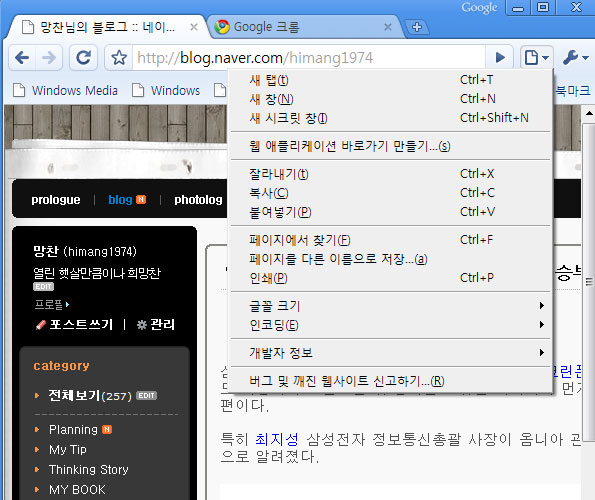Select 버그 및 깨진 웹사이트 신고하기
This screenshot has width=595, height=500.
[390, 381]
